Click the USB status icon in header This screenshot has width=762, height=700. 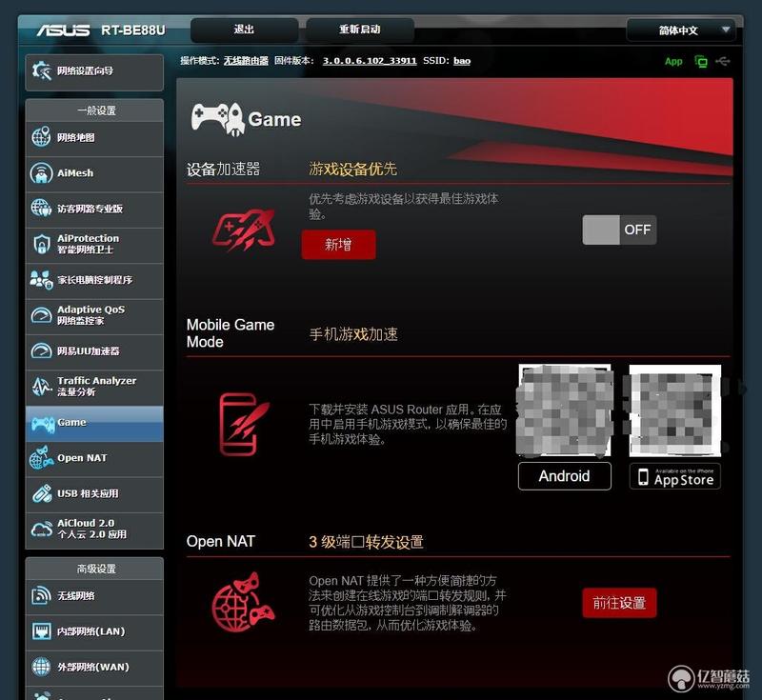[723, 61]
